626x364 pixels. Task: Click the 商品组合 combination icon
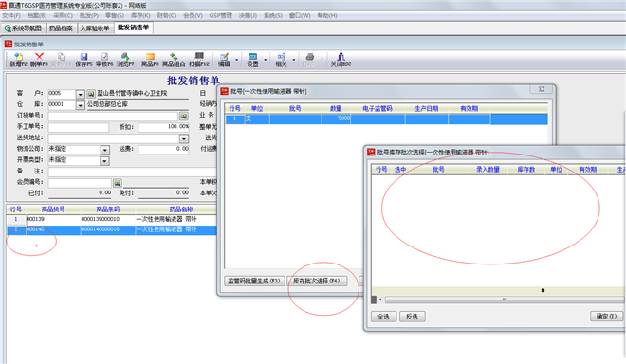click(x=174, y=60)
